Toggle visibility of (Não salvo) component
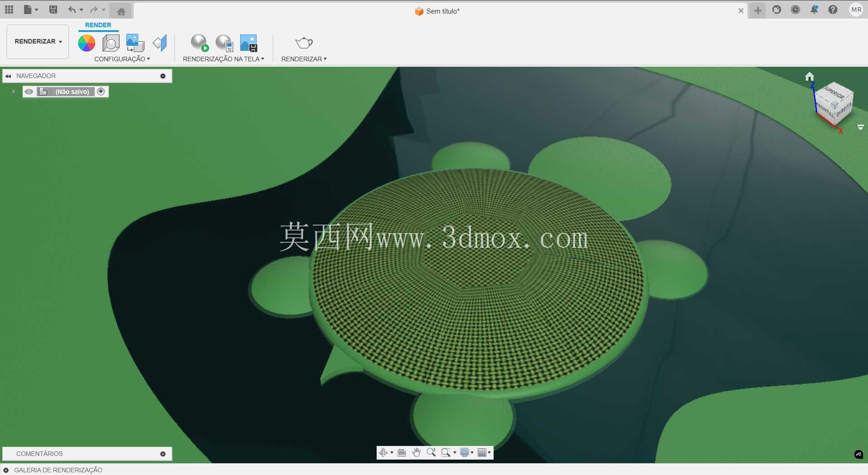This screenshot has height=475, width=868. click(x=29, y=92)
